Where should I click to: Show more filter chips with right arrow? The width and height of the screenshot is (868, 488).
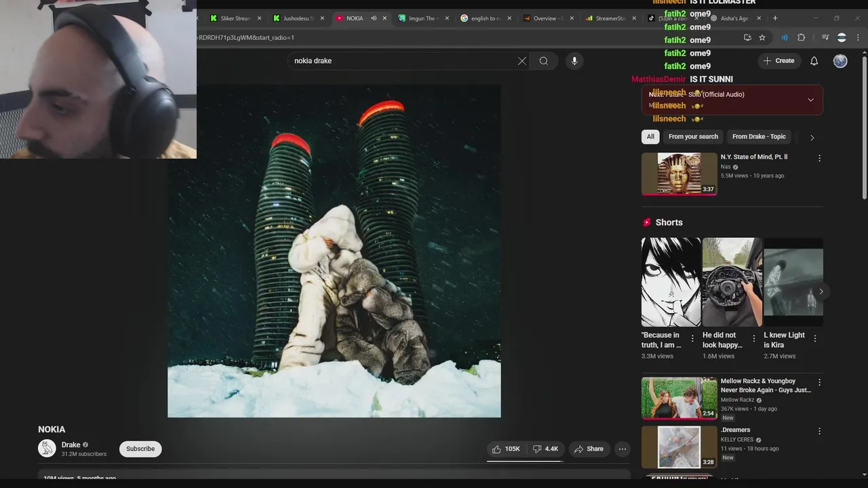(x=812, y=137)
